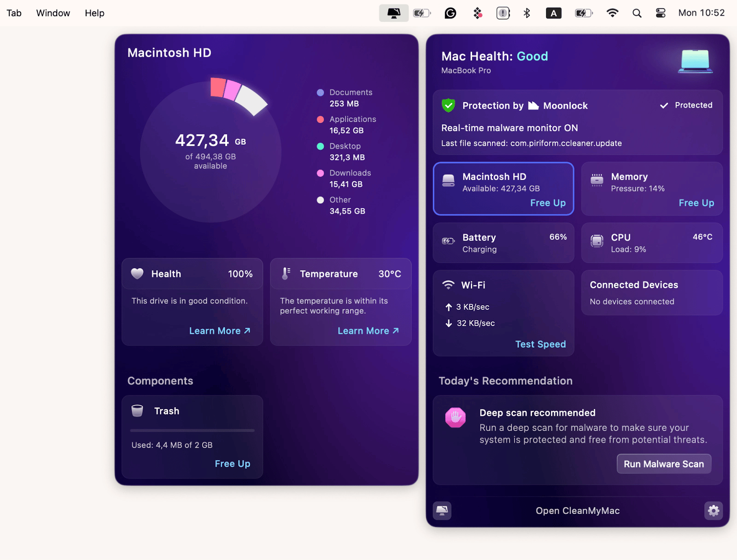737x560 pixels.
Task: Open the Tab menu
Action: click(x=14, y=13)
